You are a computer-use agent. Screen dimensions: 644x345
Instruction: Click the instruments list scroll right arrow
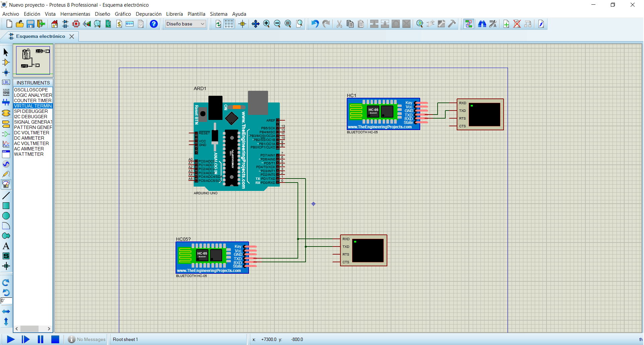click(x=49, y=329)
